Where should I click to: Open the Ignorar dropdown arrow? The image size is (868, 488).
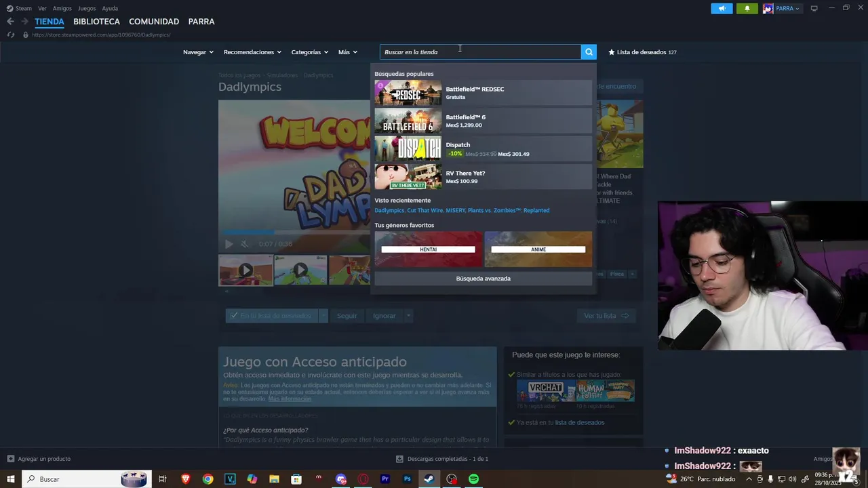pyautogui.click(x=408, y=316)
